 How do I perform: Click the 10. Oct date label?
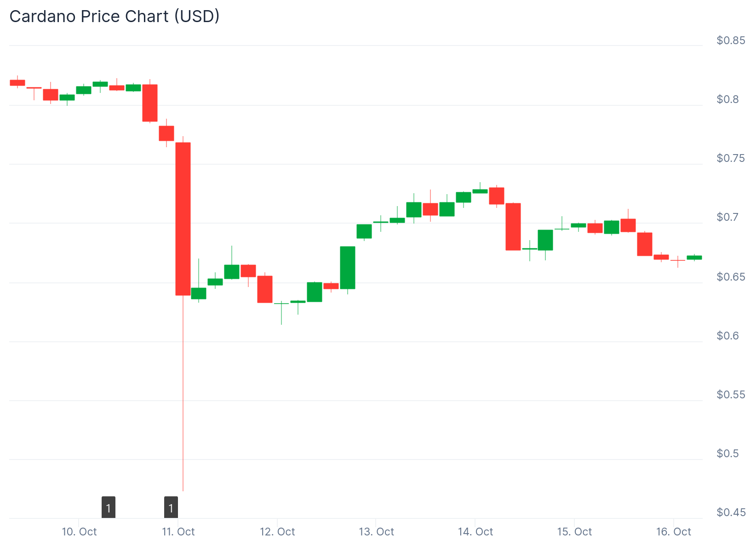coord(79,532)
